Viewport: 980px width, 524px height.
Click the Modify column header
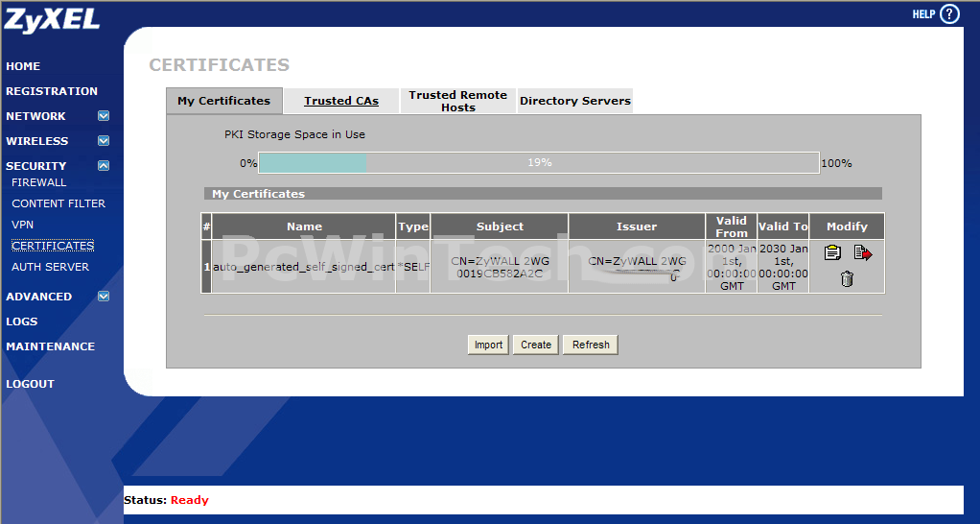847,226
